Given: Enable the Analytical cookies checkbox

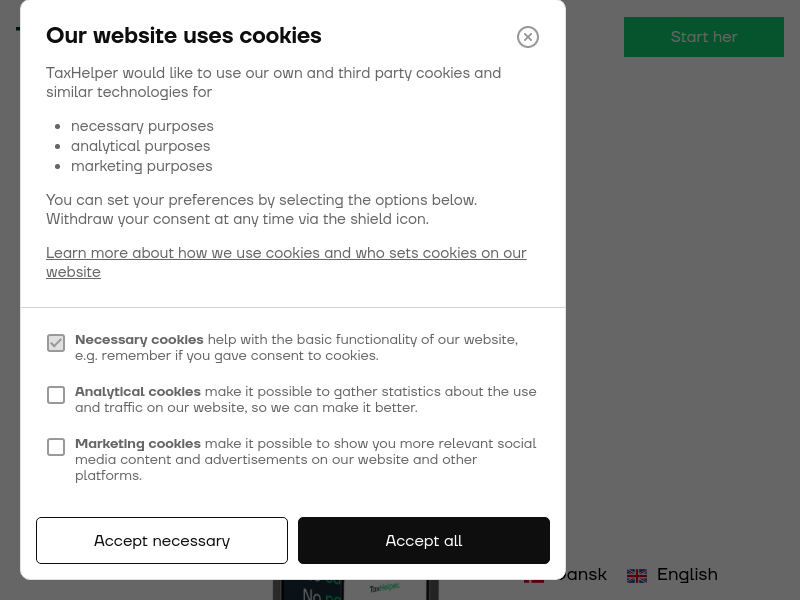Looking at the screenshot, I should 56,395.
